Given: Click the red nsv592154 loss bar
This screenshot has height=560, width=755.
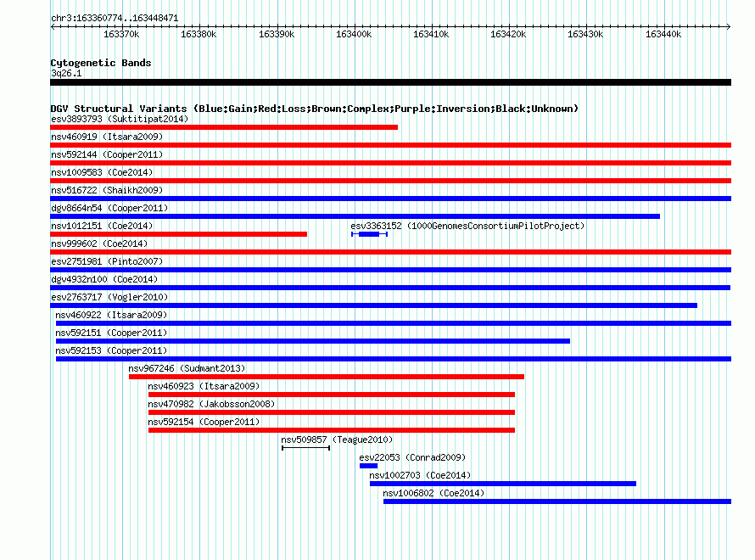Looking at the screenshot, I should click(x=332, y=430).
